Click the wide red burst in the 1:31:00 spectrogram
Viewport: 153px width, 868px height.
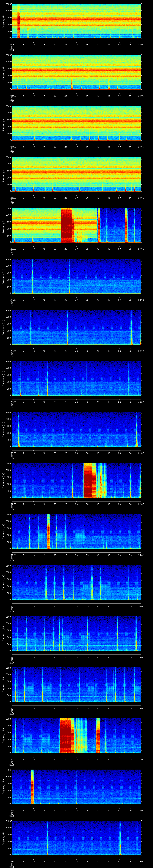tap(90, 481)
